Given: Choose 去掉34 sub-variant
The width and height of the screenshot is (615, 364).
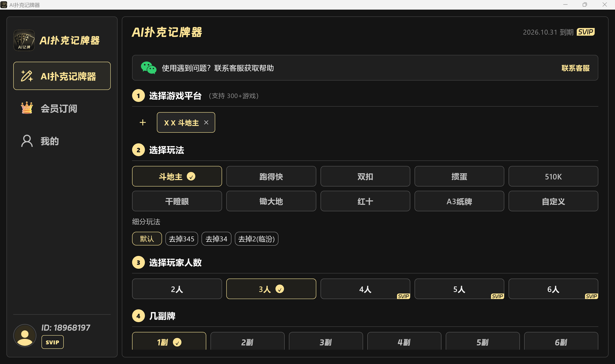Looking at the screenshot, I should [216, 239].
